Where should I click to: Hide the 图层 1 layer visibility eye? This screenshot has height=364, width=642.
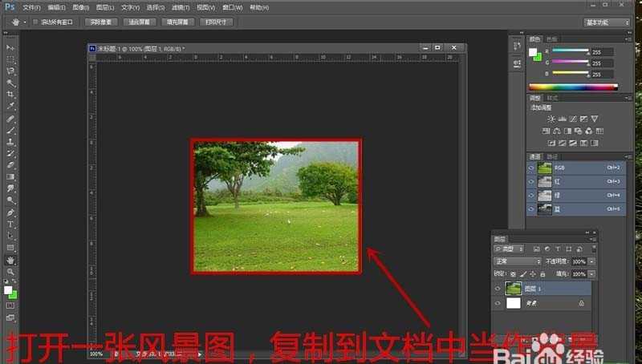tap(498, 289)
